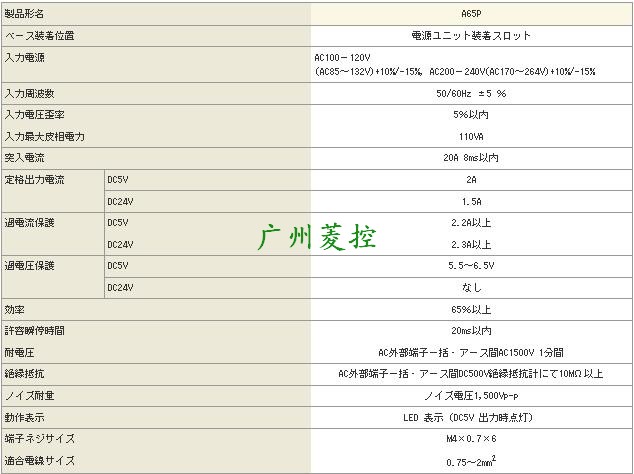Click the なし cell for DC24V

(x=470, y=287)
